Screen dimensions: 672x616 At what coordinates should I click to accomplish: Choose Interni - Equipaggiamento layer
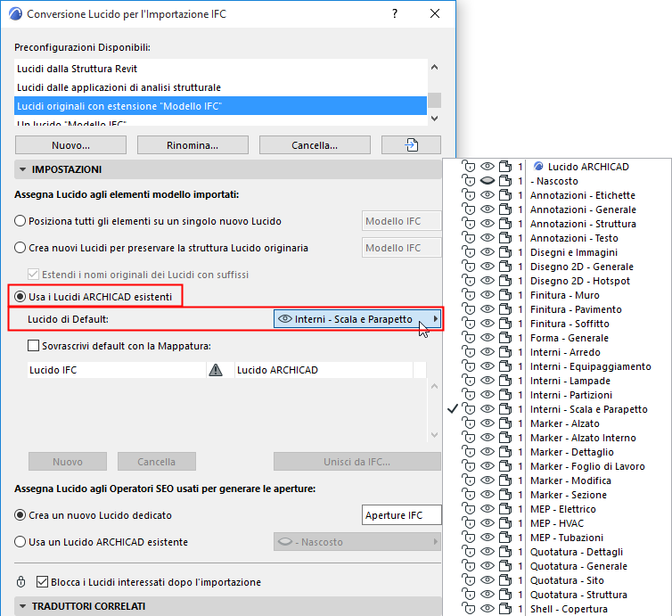[x=591, y=366]
